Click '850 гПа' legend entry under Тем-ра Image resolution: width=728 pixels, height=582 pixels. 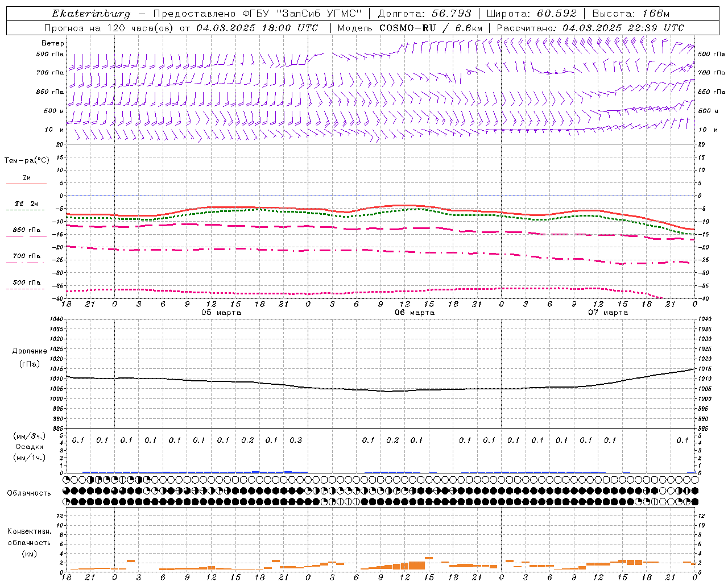27,230
